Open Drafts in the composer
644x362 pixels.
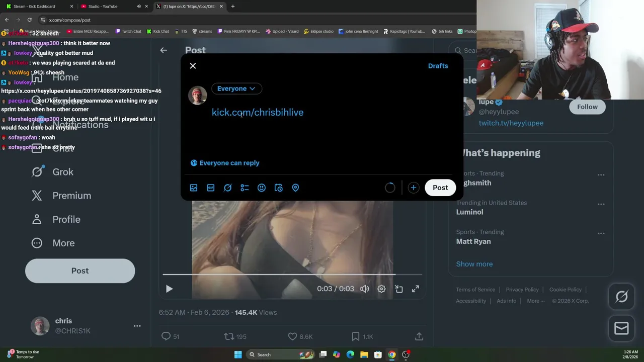[438, 66]
